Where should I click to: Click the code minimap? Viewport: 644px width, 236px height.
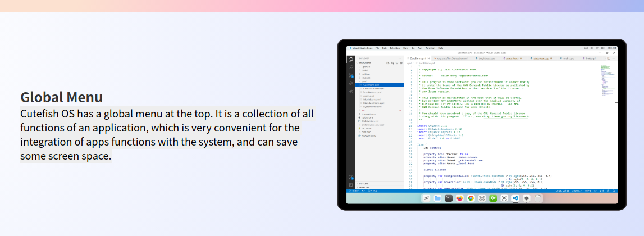608,80
